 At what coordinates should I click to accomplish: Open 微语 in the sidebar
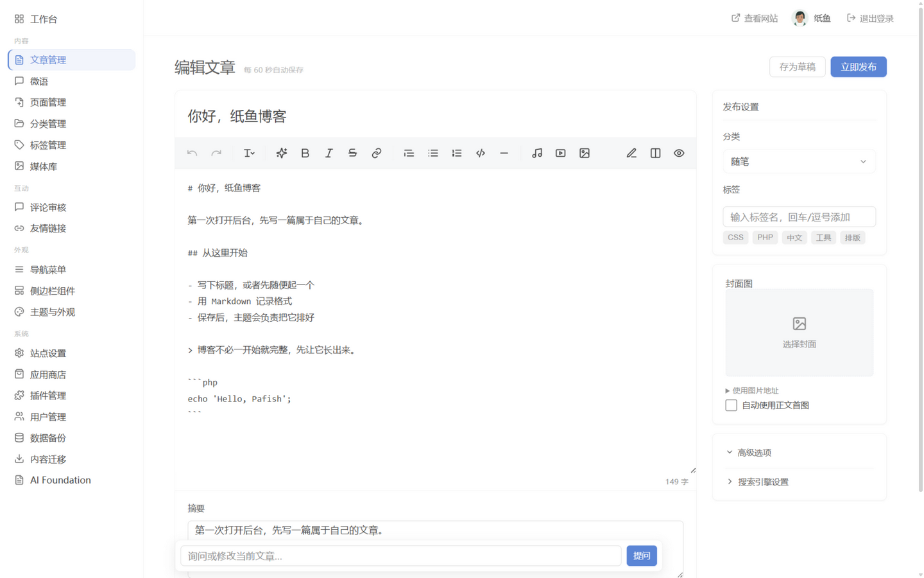tap(71, 82)
